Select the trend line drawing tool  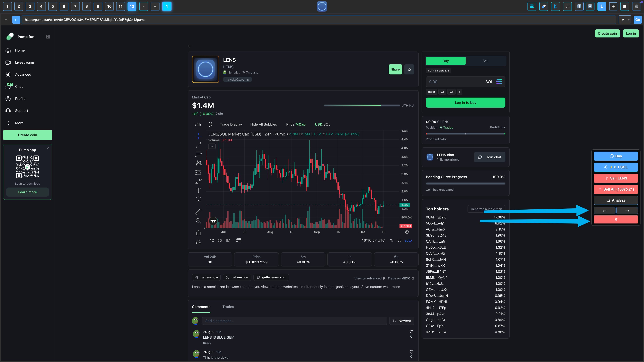point(198,145)
